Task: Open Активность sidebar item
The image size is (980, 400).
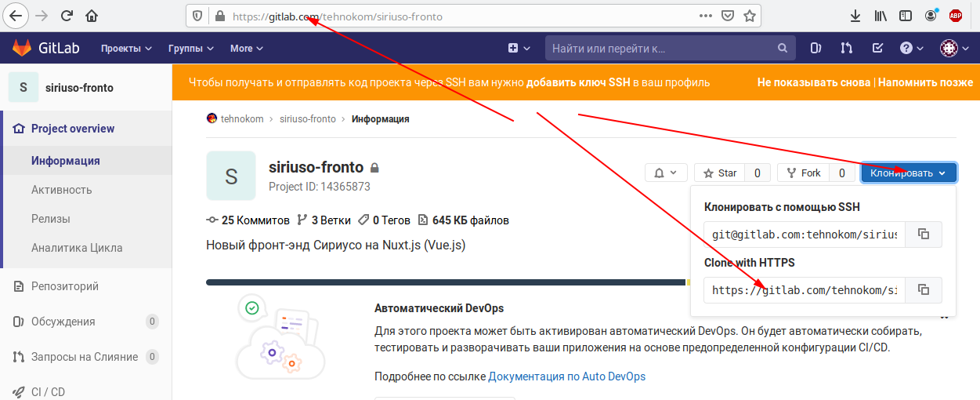Action: click(x=86, y=190)
